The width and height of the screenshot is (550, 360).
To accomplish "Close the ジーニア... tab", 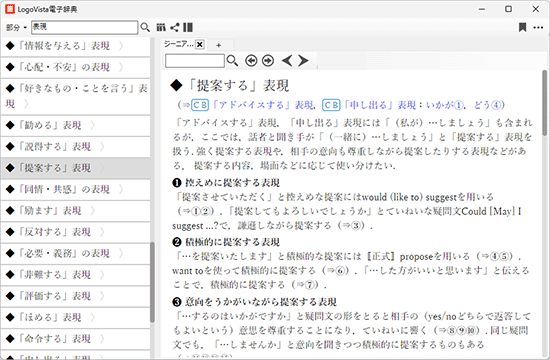I will click(200, 45).
